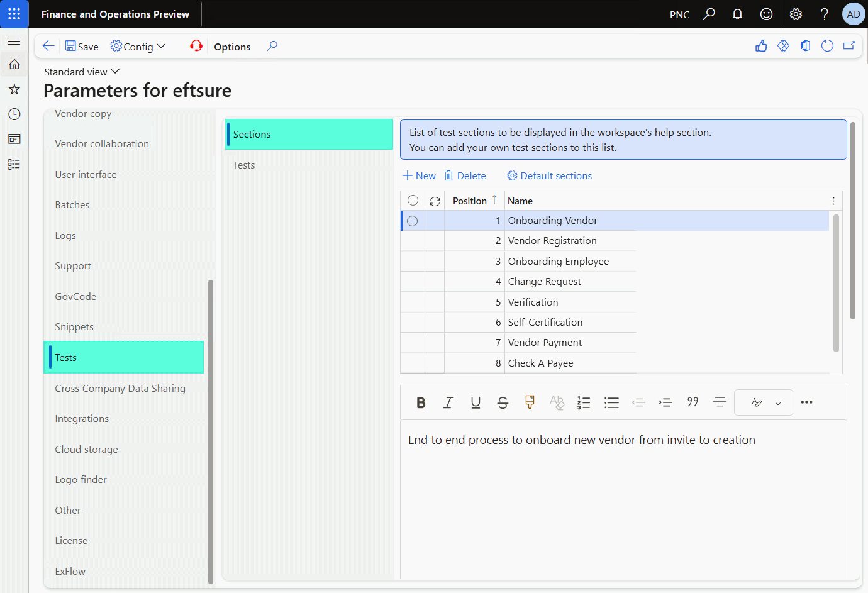Insert a bulleted list
Screen dimensions: 868x593
click(x=611, y=402)
